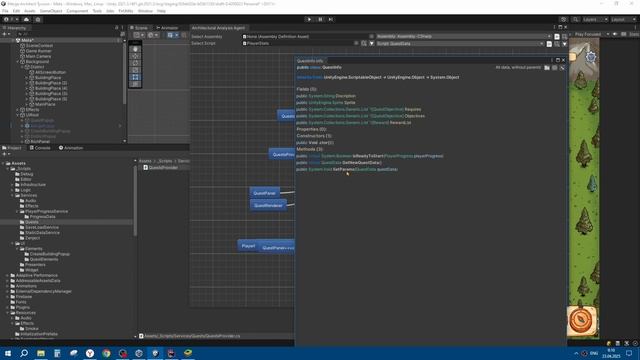Viewport: 640px width, 360px height.
Task: Select the View (hand) tool in the Scene overlay
Action: pos(136,49)
